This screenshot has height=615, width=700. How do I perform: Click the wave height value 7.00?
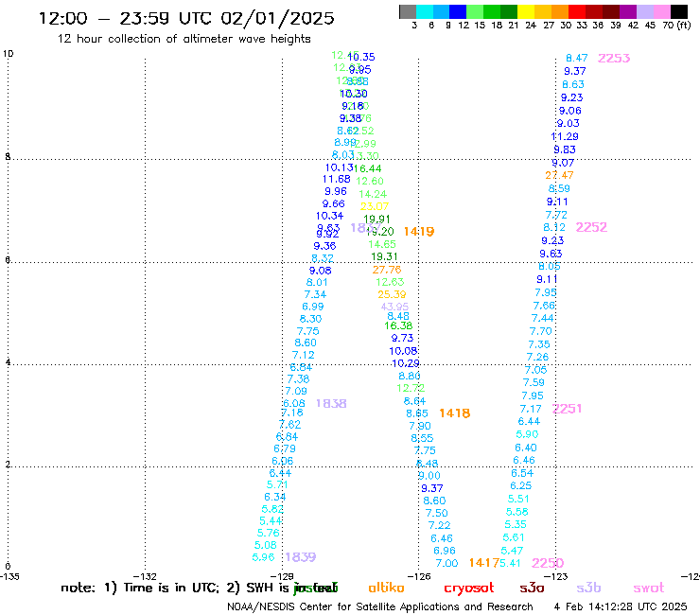click(446, 563)
